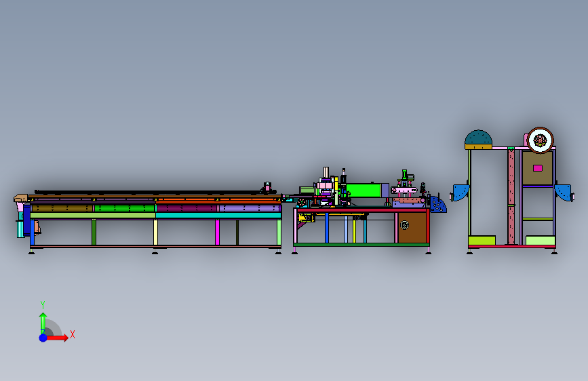The height and width of the screenshot is (381, 588).
Task: Pick the purple segment of the long conveyor
Action: 250,208
